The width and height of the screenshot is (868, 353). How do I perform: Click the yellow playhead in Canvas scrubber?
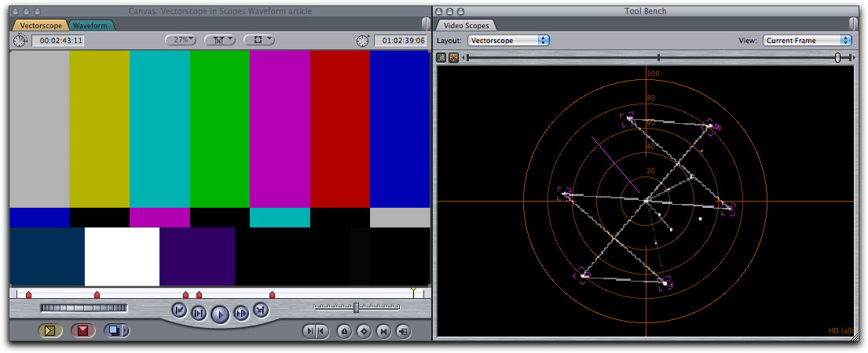coord(412,290)
